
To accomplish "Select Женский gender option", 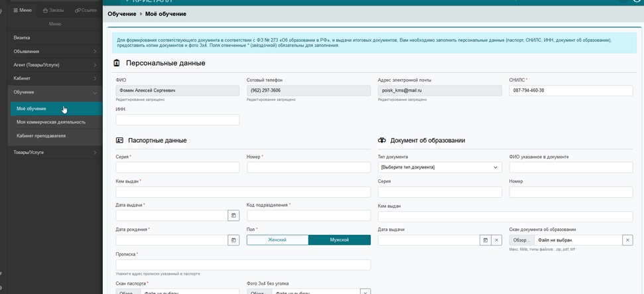I will tap(277, 240).
